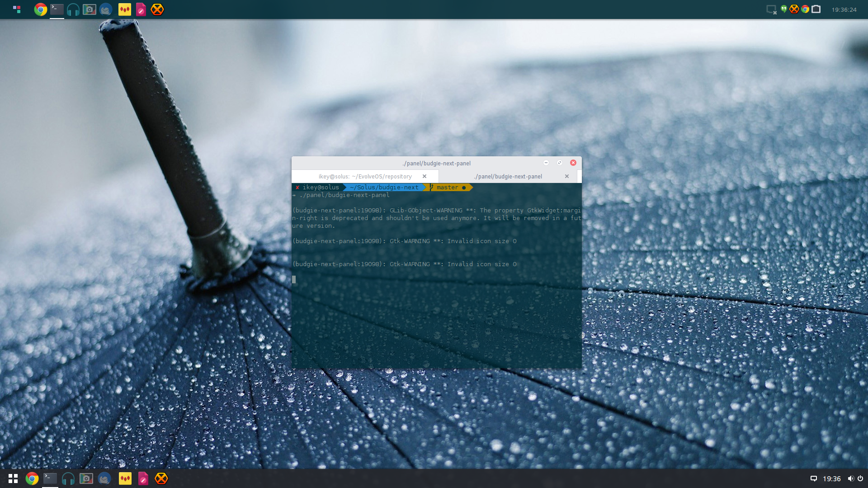
Task: Open the orange hexagon HexChat icon in top panel
Action: point(157,9)
